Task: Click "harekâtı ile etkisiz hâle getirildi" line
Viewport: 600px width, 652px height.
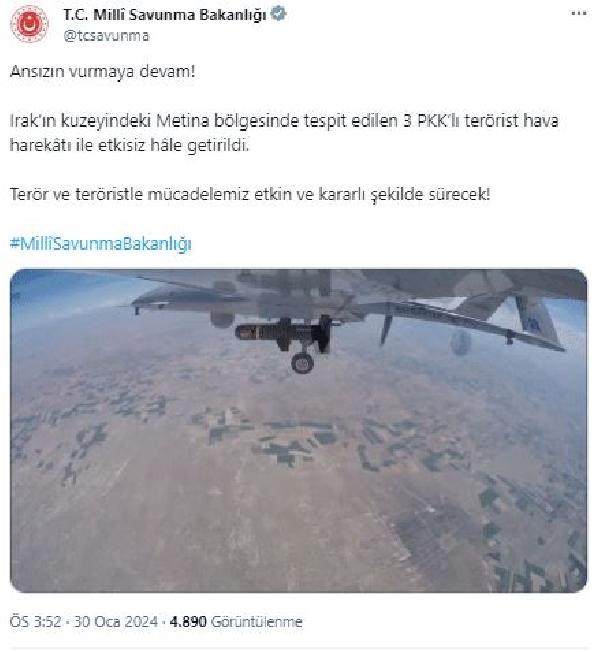Action: click(x=129, y=146)
